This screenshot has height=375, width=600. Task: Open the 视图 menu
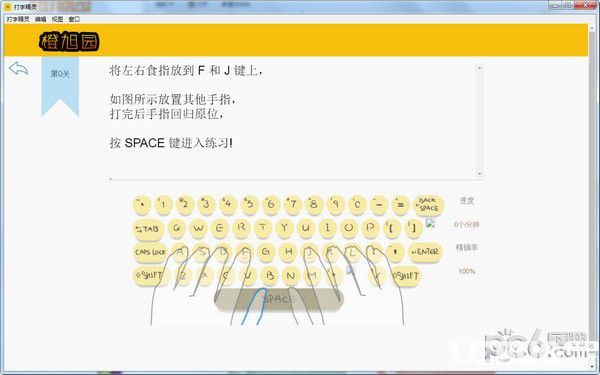coord(57,19)
